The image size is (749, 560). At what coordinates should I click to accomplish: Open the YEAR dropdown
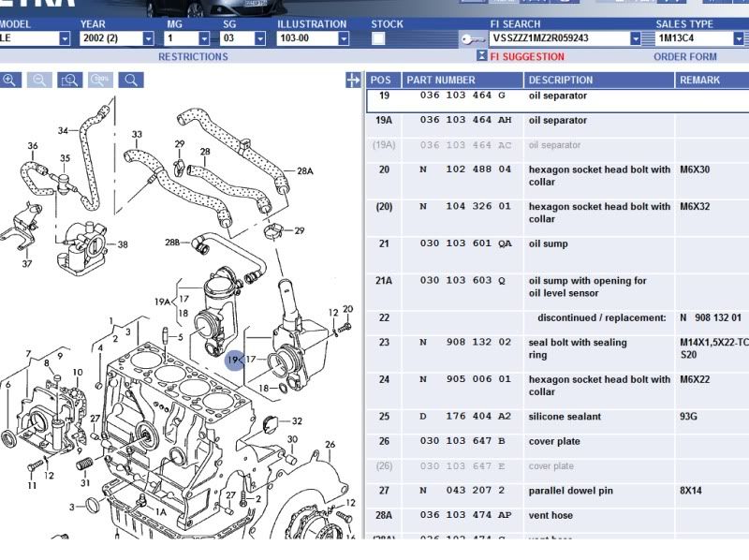148,39
